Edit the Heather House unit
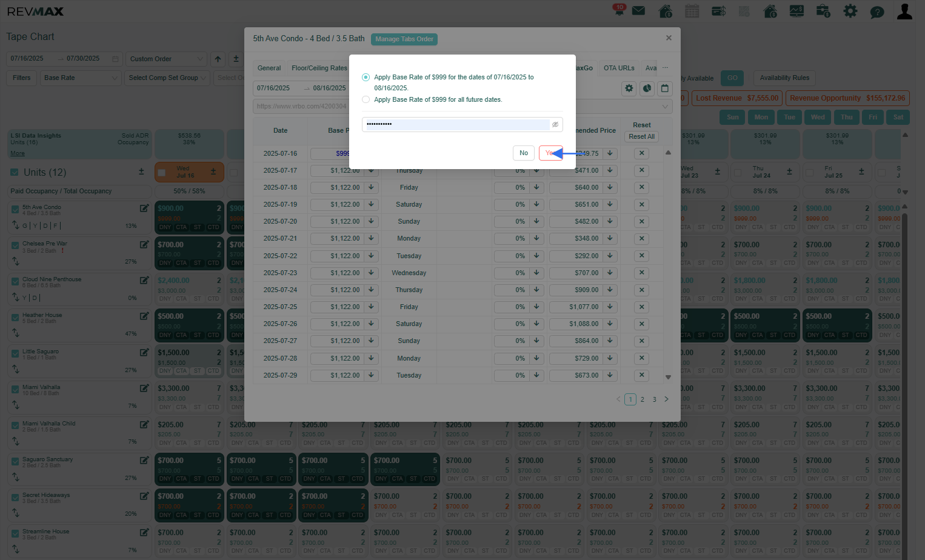The height and width of the screenshot is (560, 925). tap(144, 316)
